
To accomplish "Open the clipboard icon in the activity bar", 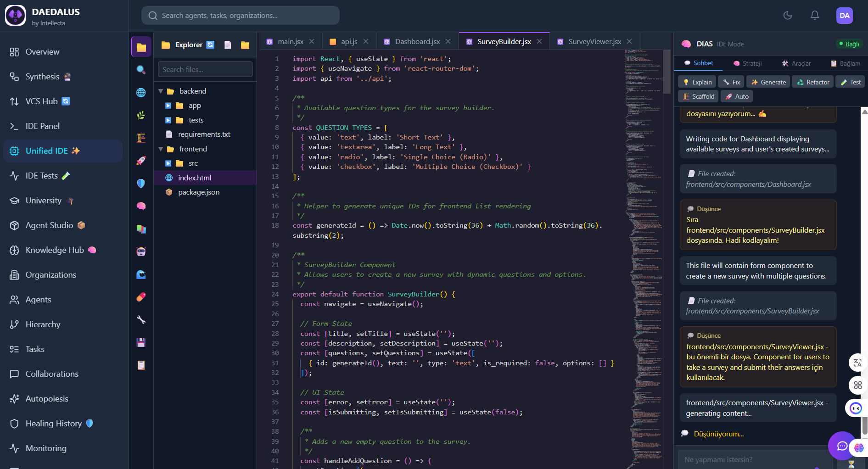I will (x=141, y=365).
